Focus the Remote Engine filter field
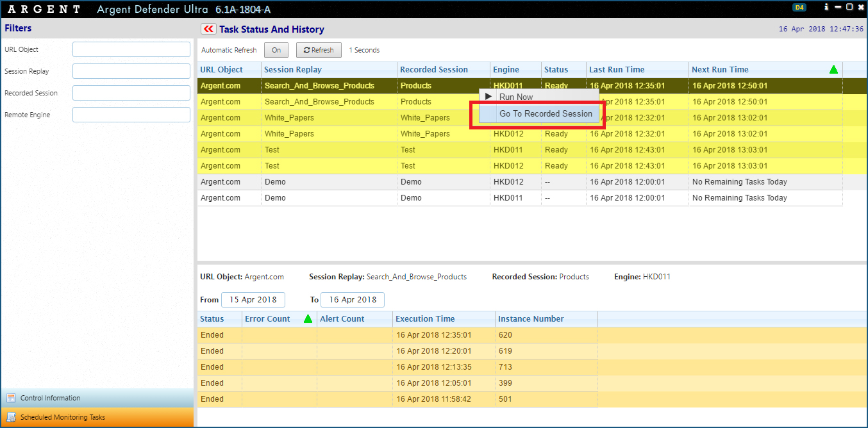868x428 pixels. tap(131, 115)
